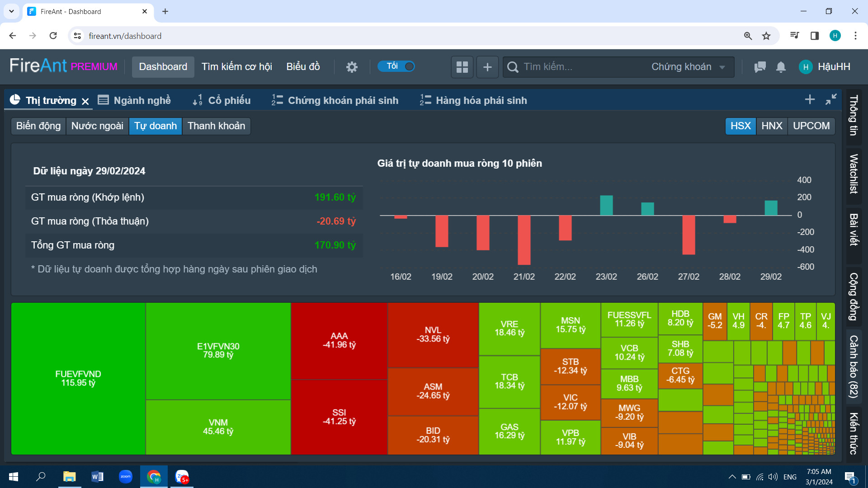The image size is (868, 488).
Task: Click the add widget plus icon
Action: click(x=487, y=67)
